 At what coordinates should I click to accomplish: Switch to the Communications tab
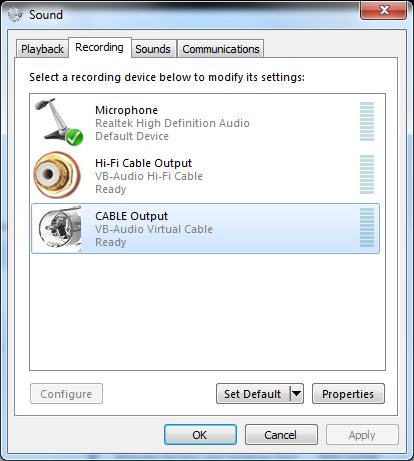point(221,49)
